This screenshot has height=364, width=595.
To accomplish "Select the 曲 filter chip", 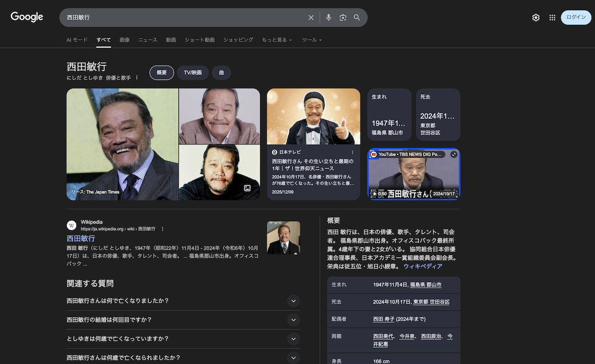I will click(x=221, y=72).
